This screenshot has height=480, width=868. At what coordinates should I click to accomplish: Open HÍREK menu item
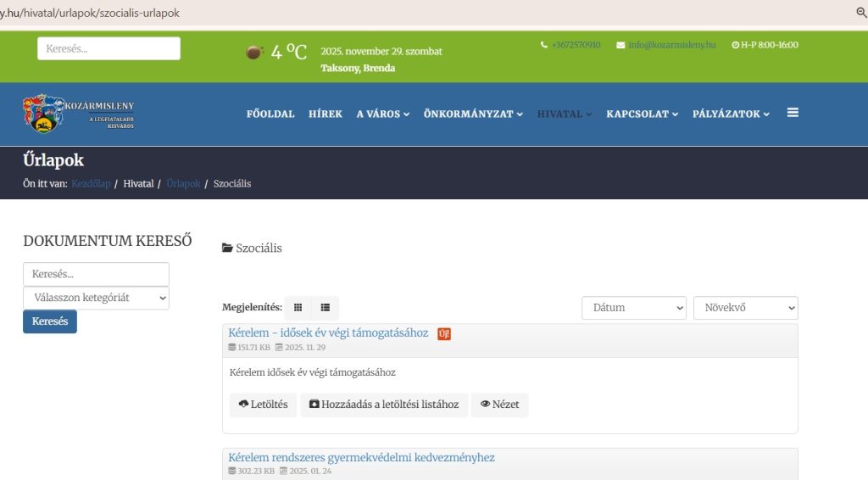tap(325, 114)
